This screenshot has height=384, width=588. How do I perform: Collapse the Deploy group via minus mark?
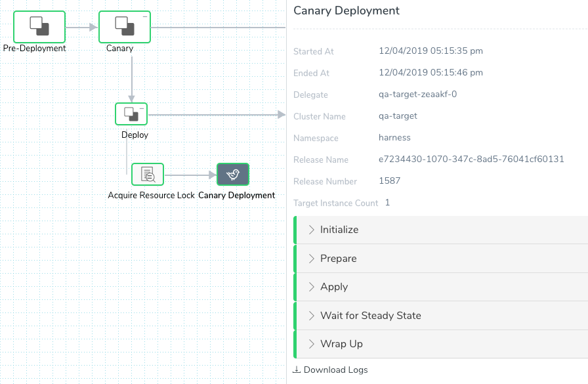tap(142, 108)
